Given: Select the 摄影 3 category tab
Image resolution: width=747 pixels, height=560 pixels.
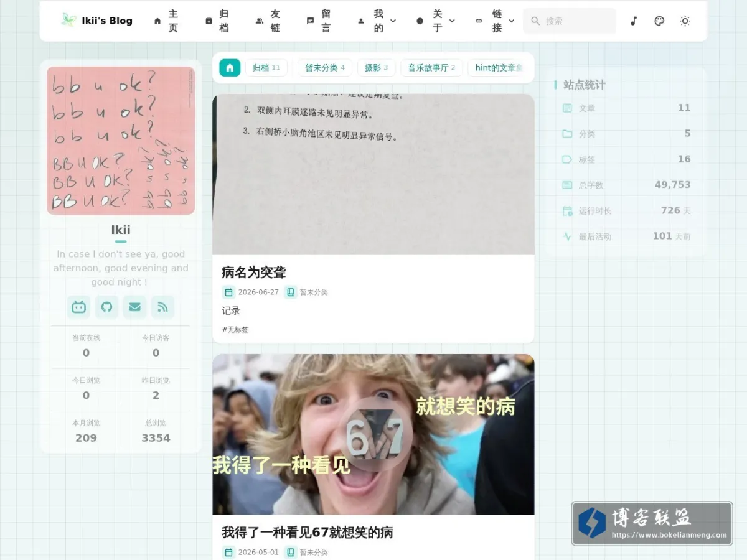Looking at the screenshot, I should click(x=376, y=68).
